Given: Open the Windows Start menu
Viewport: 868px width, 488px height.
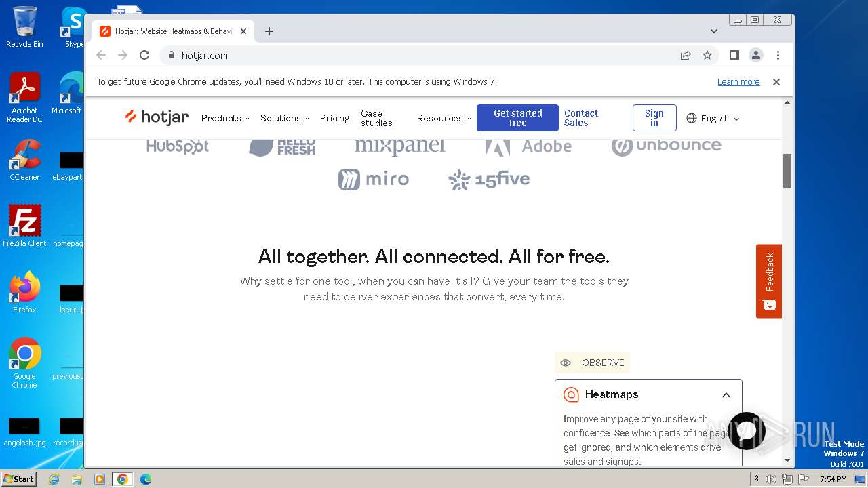Looking at the screenshot, I should pos(19,479).
